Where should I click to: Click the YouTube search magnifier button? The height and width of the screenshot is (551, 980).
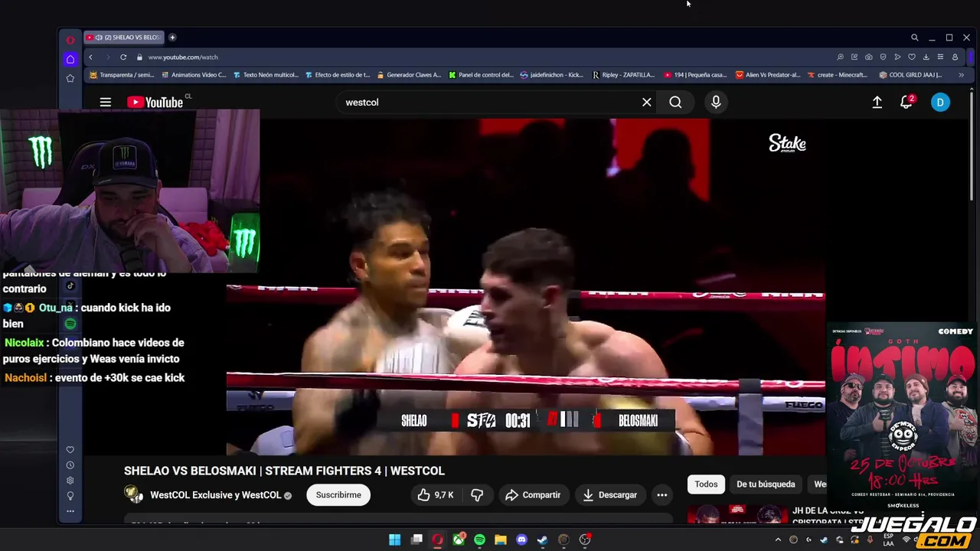(675, 102)
